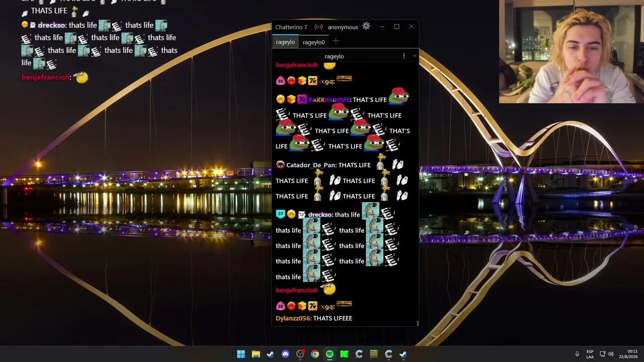Open Discord from the taskbar
644x362 pixels.
(285, 354)
